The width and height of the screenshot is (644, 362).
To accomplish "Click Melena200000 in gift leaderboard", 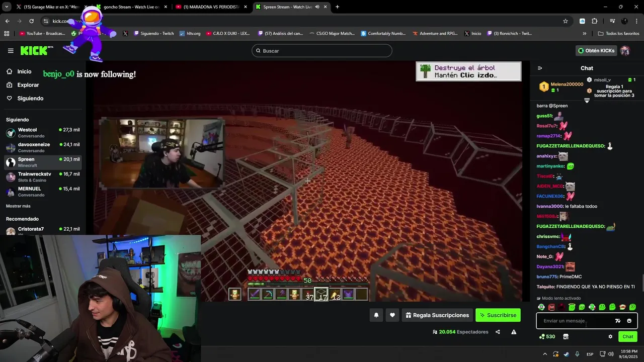I will click(x=567, y=84).
